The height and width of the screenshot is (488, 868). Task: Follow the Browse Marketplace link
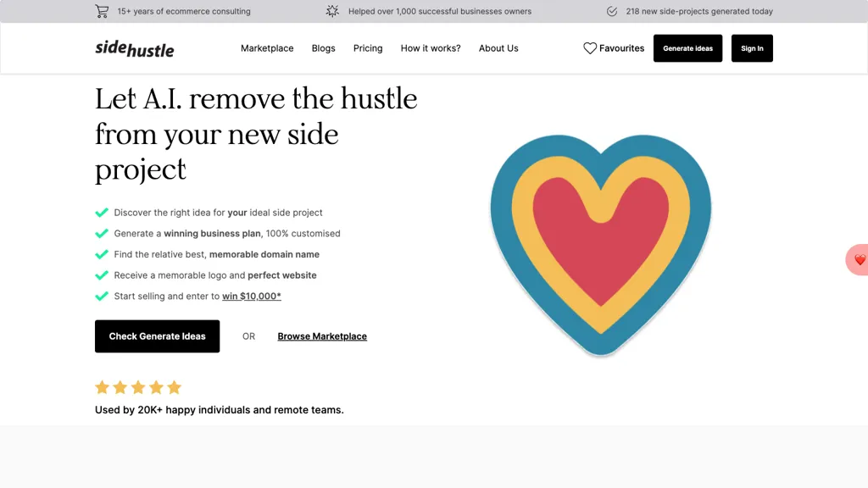(322, 336)
